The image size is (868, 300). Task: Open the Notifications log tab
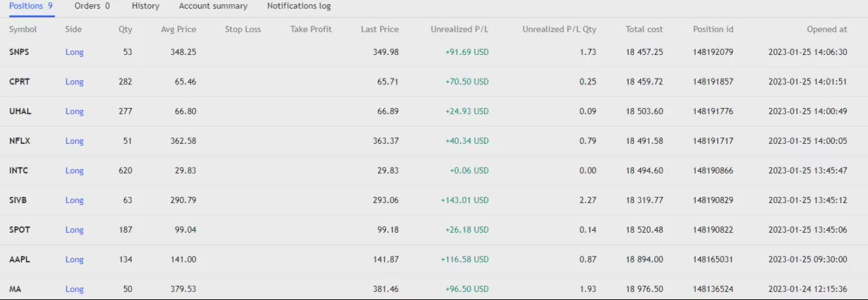pyautogui.click(x=299, y=6)
